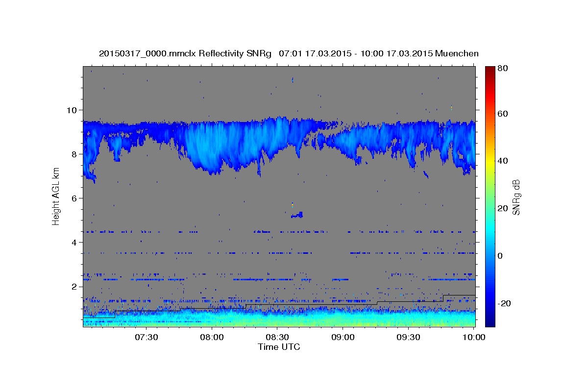Viewport: 588px width, 392px height.
Task: Click the dark blue bottom of colorbar
Action: tap(490, 322)
